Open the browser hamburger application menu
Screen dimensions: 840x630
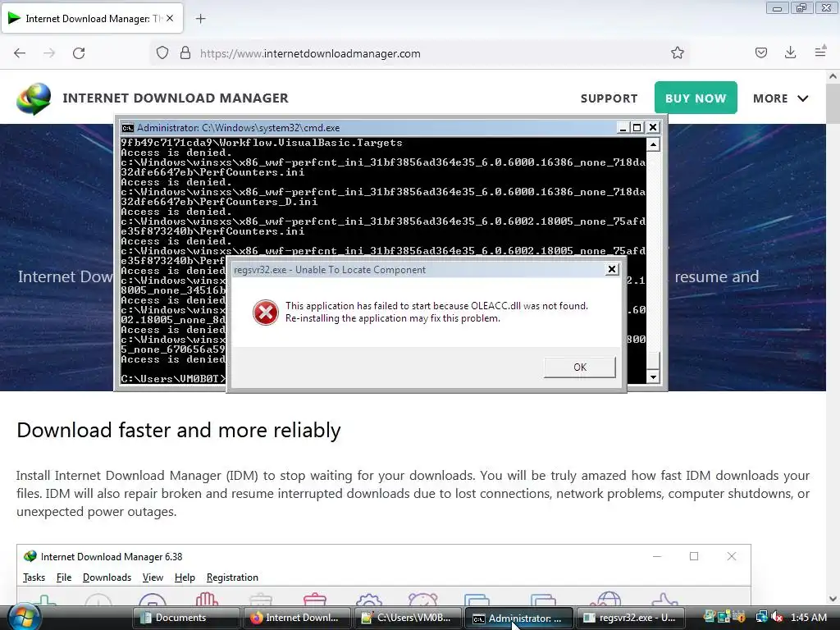820,52
